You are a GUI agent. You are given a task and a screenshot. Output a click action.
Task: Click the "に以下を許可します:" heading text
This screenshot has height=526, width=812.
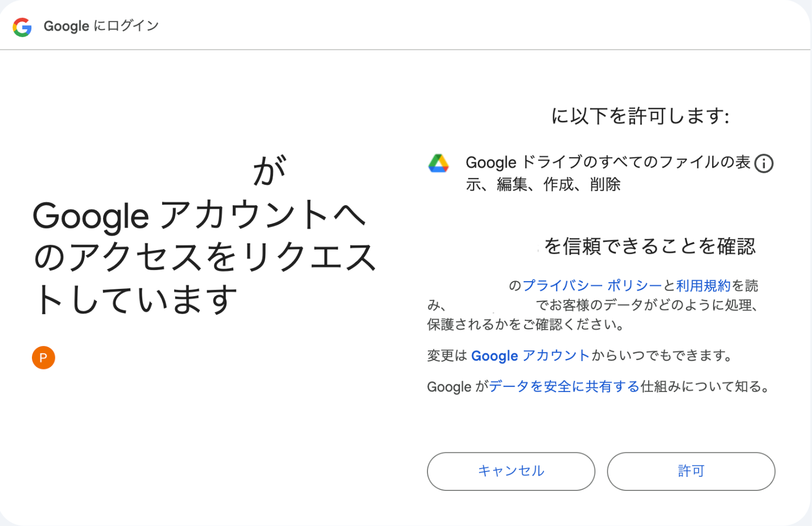click(x=640, y=116)
